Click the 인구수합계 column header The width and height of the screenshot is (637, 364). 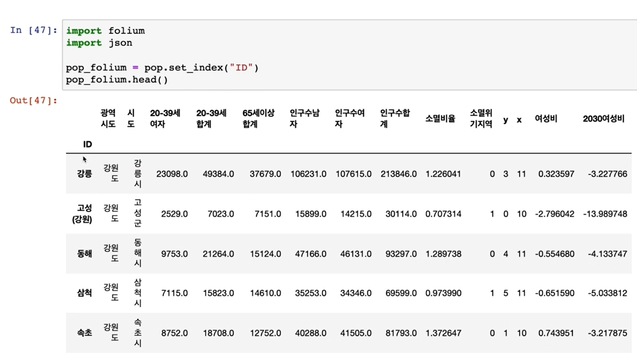coord(395,118)
